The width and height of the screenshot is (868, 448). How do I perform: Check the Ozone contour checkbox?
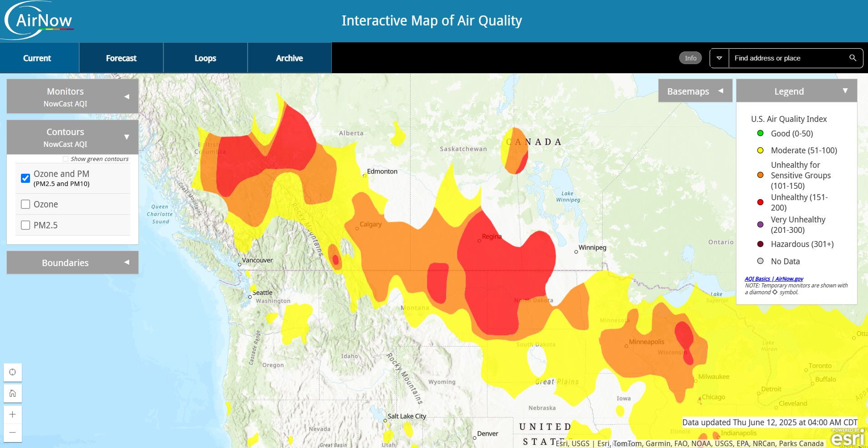coord(25,204)
